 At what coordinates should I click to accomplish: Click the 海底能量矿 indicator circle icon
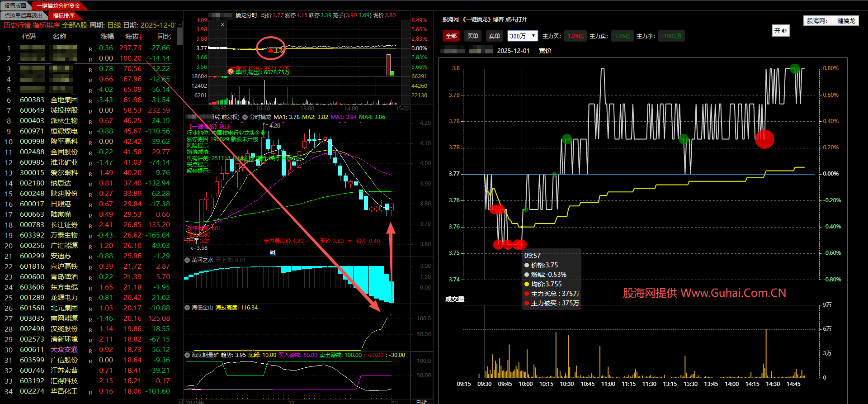point(187,355)
